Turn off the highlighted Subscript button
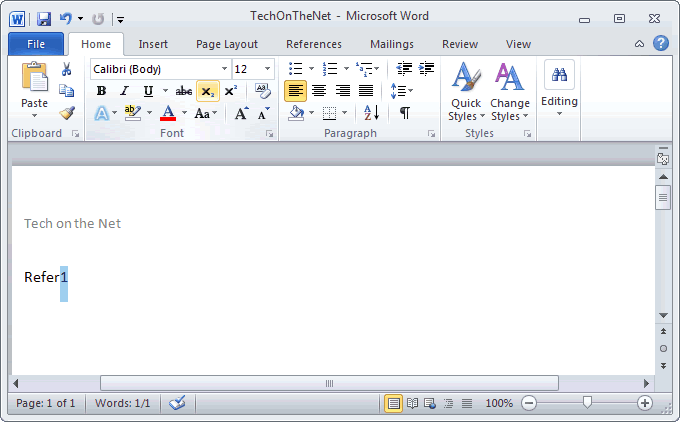This screenshot has height=422, width=680. click(x=208, y=91)
